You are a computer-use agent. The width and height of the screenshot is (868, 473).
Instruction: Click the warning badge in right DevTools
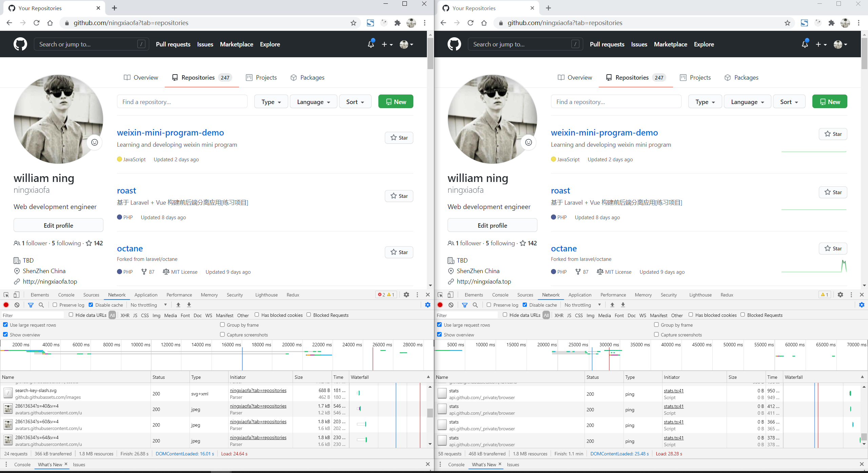click(x=825, y=295)
